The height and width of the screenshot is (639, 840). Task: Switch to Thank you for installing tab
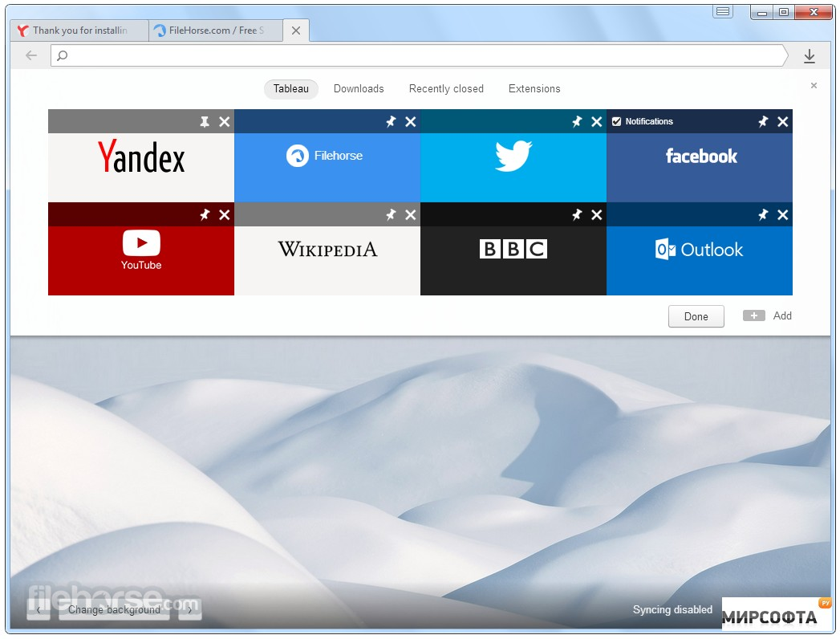79,31
